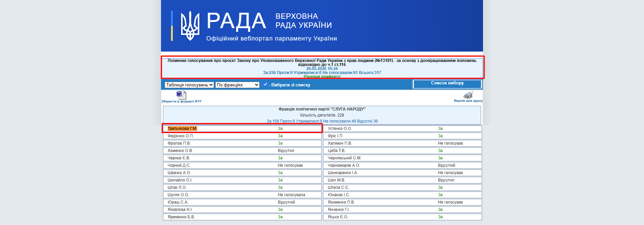
Task: Select deputy 'Чернєв Є.В.'
Action: click(179, 158)
